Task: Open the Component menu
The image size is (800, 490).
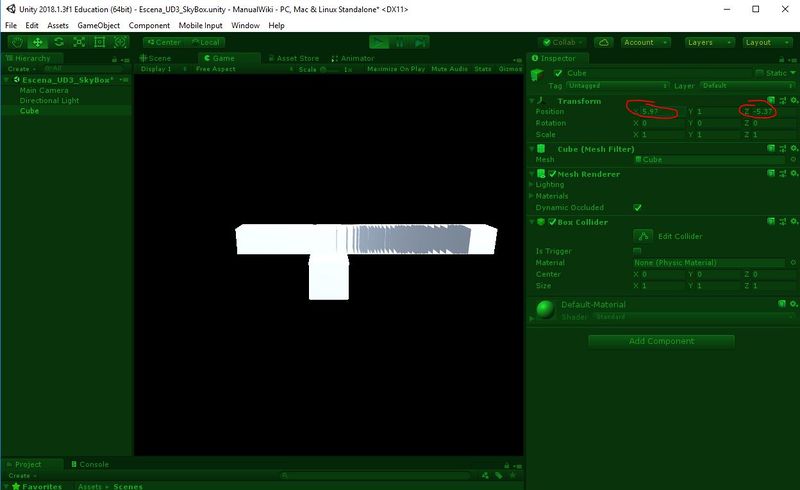Action: coord(149,26)
